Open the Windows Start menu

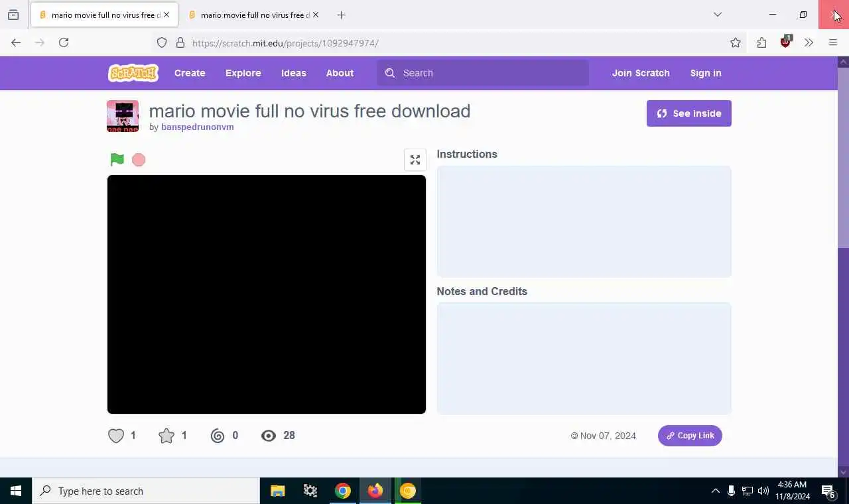(16, 491)
